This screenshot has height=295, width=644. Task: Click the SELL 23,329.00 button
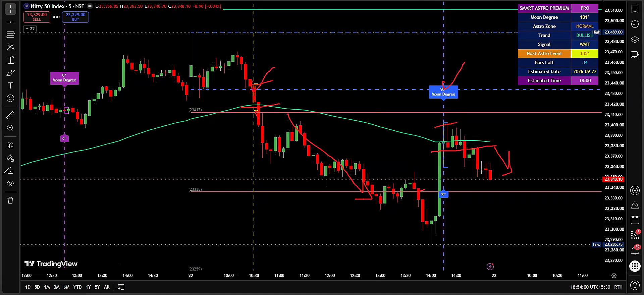37,17
